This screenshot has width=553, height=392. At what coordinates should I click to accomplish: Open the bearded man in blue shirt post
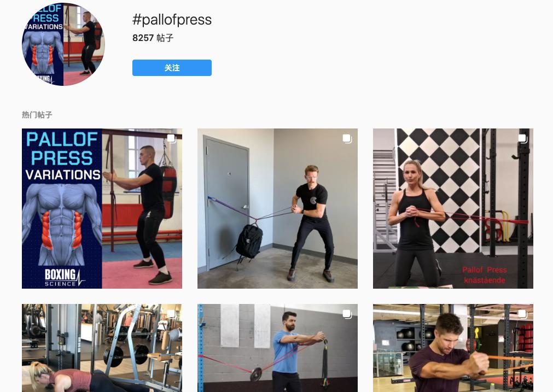pos(277,348)
